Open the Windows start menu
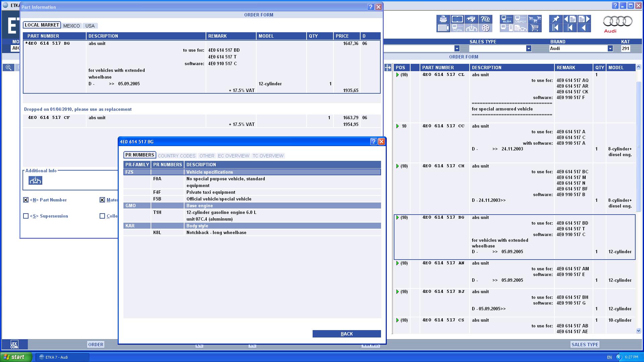The image size is (644, 362). pyautogui.click(x=16, y=357)
